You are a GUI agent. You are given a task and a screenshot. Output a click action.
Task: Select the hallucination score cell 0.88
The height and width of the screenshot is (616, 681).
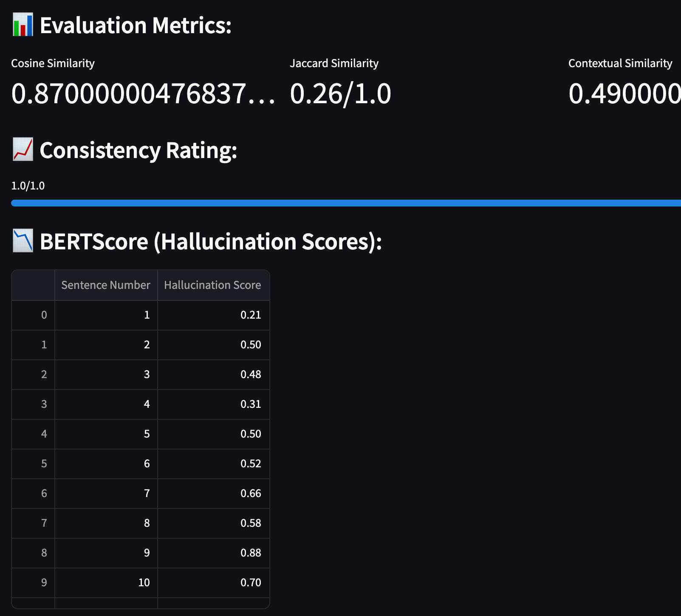pyautogui.click(x=251, y=553)
